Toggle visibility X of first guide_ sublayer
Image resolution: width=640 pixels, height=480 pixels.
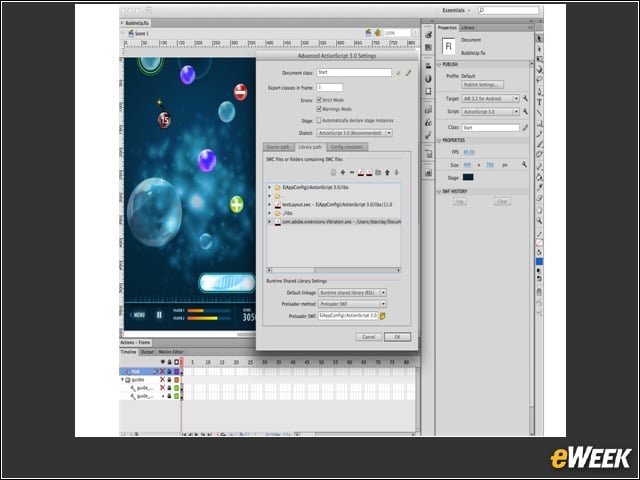162,388
